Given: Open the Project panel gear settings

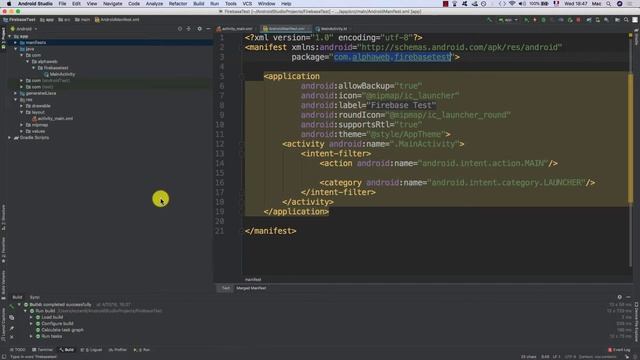Looking at the screenshot, I should click(199, 29).
